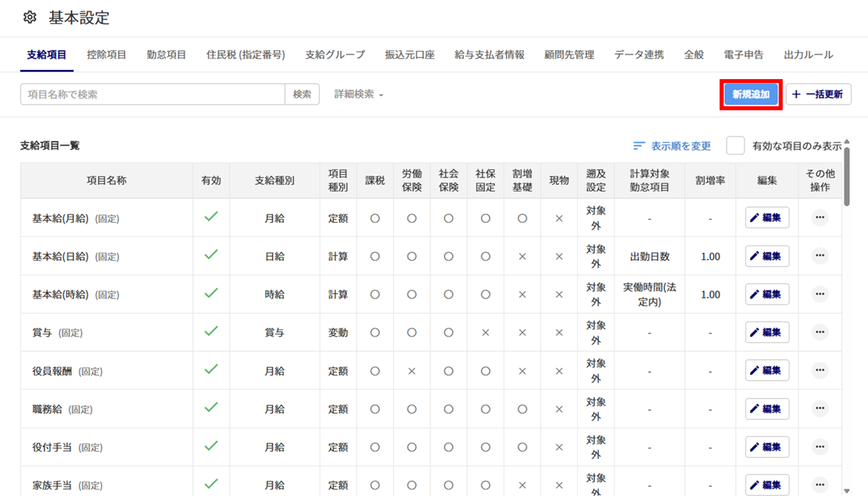Viewport: 868px width, 500px height.
Task: Click the 項目名称で検索 search field
Action: (153, 94)
